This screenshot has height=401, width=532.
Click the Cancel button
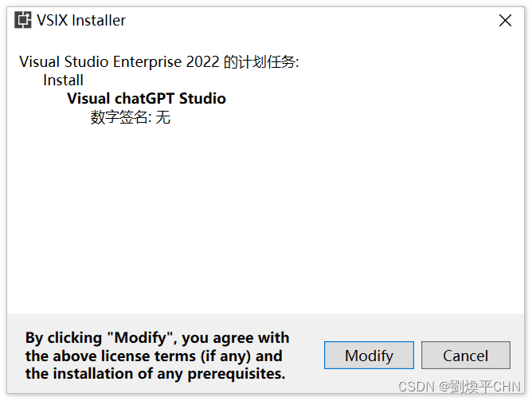[x=465, y=356]
